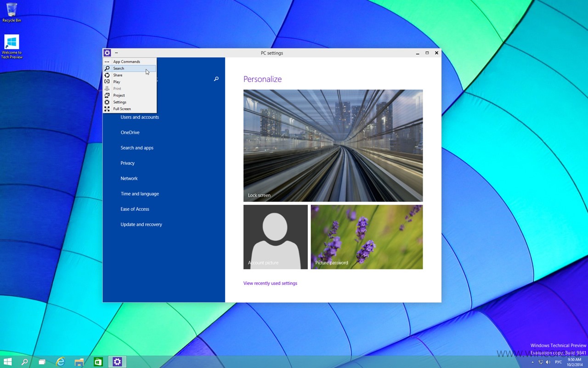Click the PC settings gear icon in title bar

coord(107,53)
